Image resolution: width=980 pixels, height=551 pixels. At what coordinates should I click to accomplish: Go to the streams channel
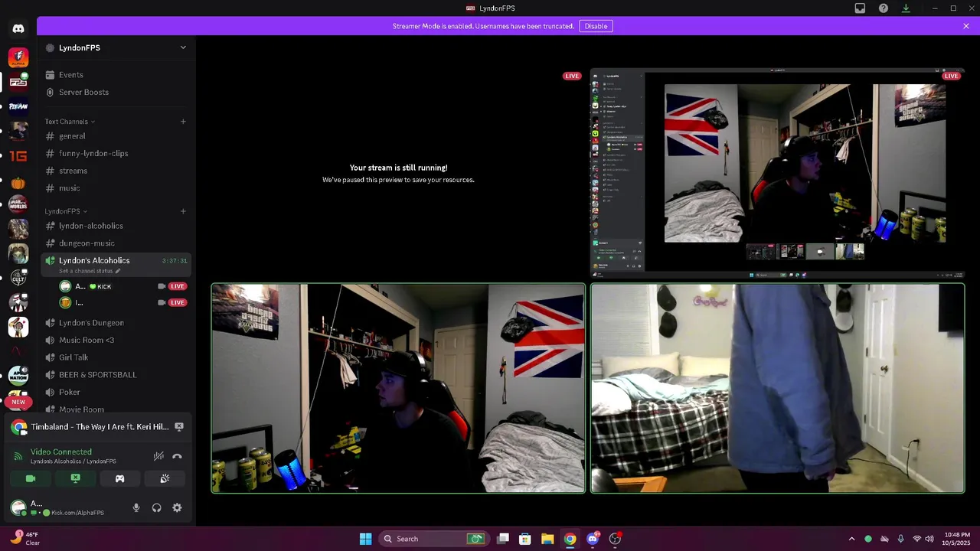(x=116, y=171)
